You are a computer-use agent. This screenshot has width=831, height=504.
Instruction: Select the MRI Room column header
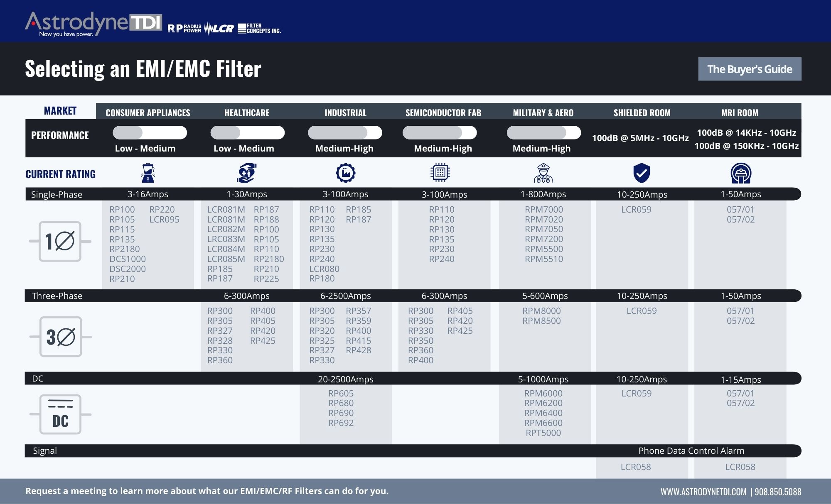point(740,113)
